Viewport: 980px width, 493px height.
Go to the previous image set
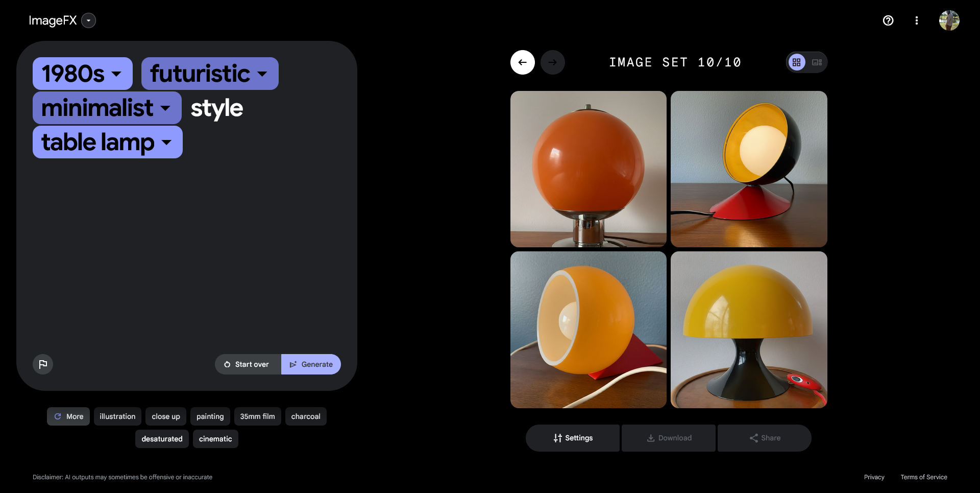click(523, 62)
